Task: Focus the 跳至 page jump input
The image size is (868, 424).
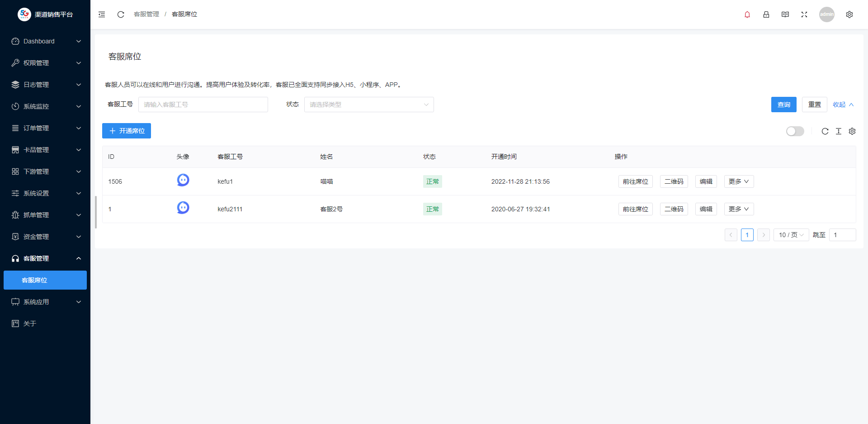Action: tap(843, 235)
